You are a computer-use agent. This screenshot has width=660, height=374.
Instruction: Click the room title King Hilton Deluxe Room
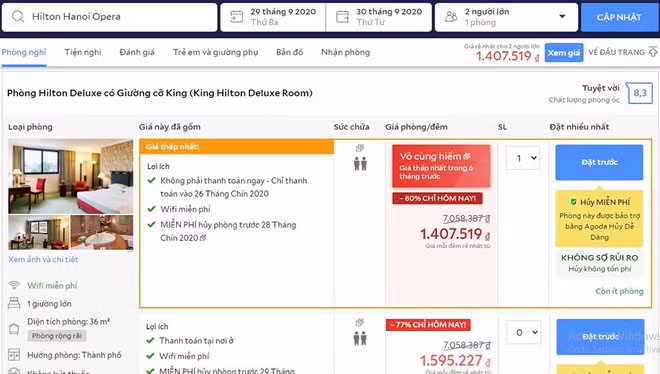coord(160,93)
